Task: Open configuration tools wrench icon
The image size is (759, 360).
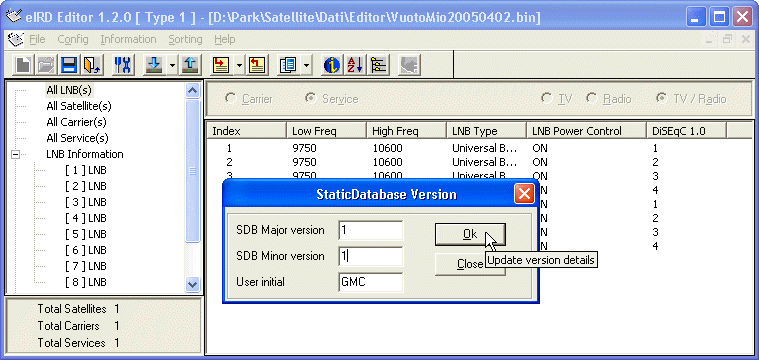Action: pos(123,65)
